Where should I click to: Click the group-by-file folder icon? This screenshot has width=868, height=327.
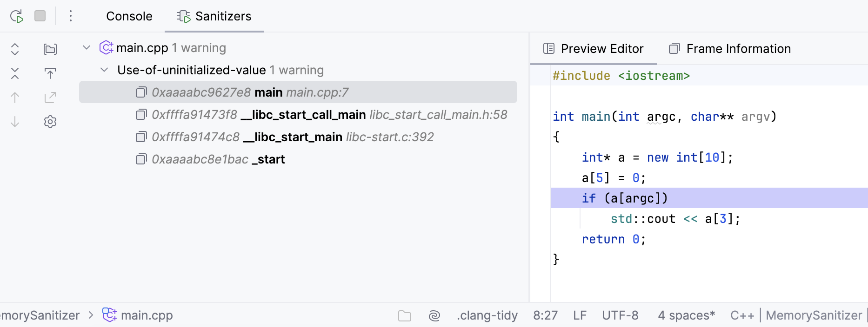point(50,49)
